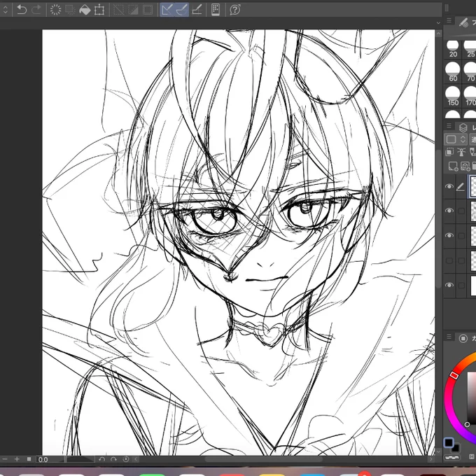
Task: Open the smartphone companion mode icon
Action: click(x=216, y=10)
